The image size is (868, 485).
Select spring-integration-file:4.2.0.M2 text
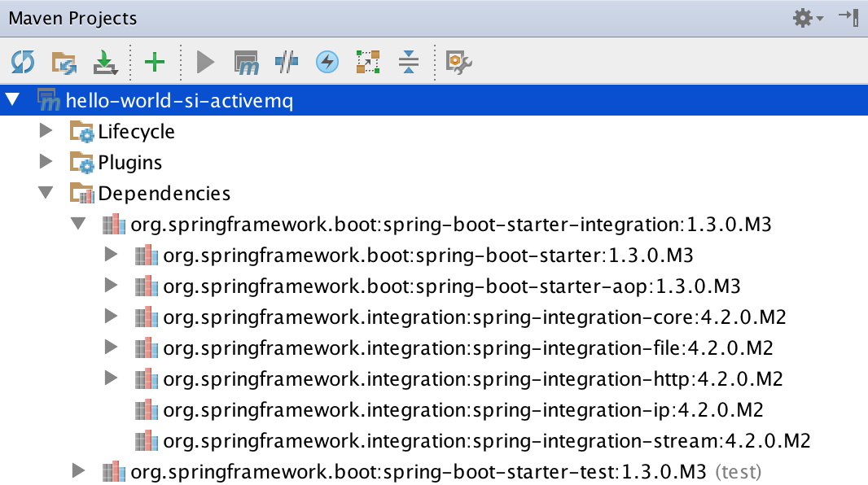pos(468,348)
